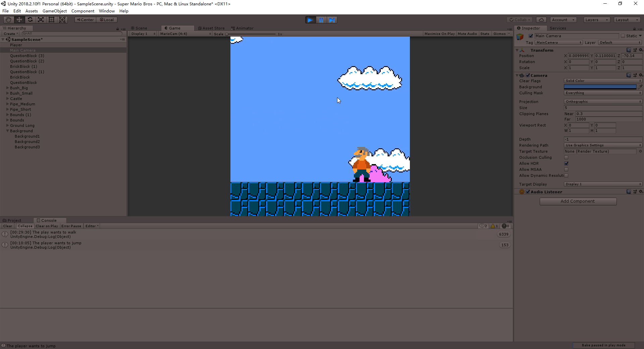Click the camera Size input field
The width and height of the screenshot is (644, 349).
[603, 108]
